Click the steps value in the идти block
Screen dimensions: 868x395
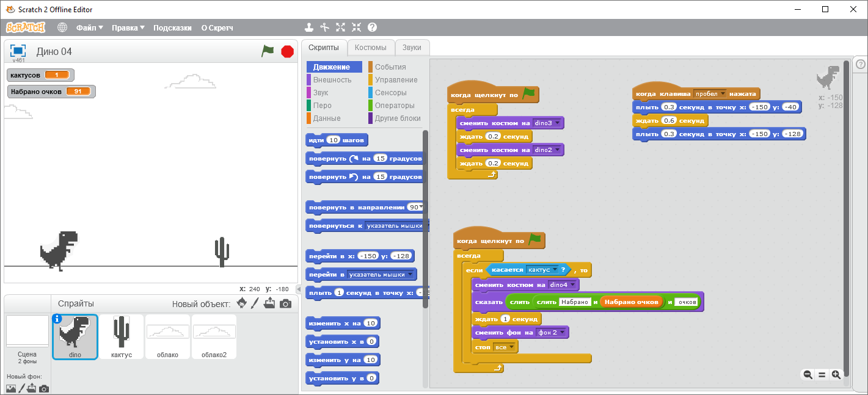click(333, 140)
